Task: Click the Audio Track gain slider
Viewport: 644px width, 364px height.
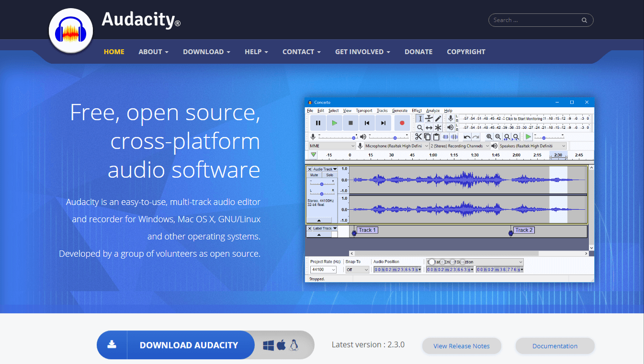Action: click(x=322, y=184)
